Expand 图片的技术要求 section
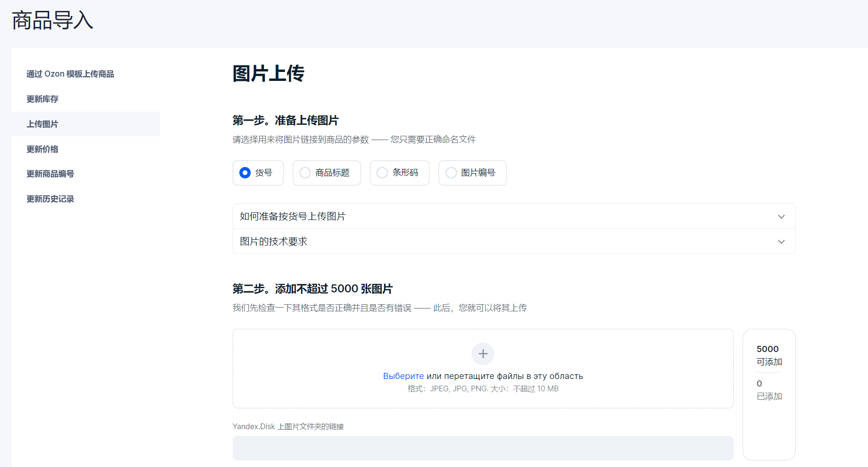The image size is (868, 467). pyautogui.click(x=514, y=241)
